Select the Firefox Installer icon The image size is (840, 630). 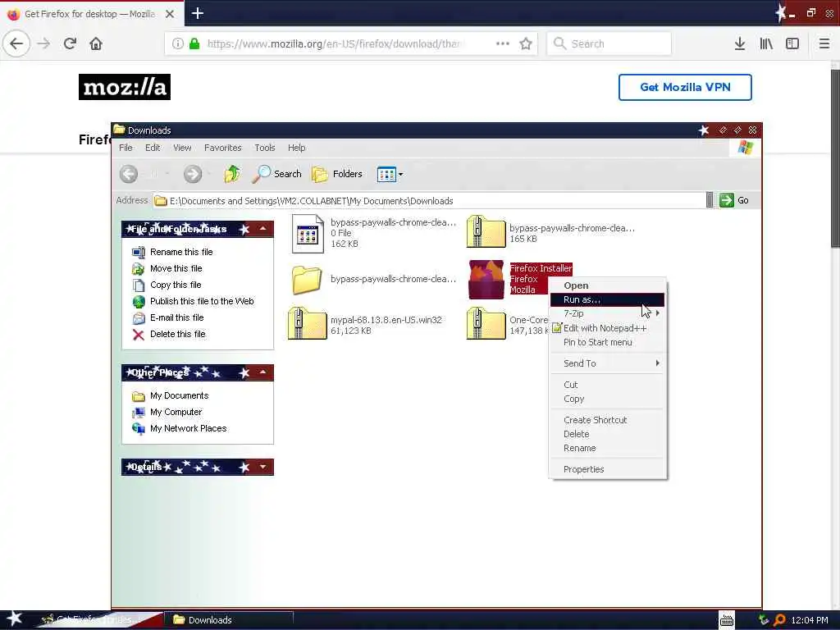tap(486, 280)
